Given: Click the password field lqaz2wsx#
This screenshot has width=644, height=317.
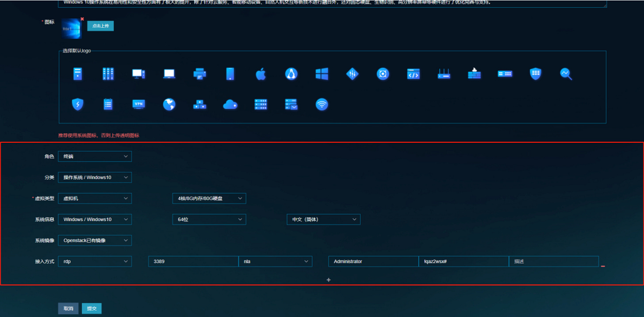Looking at the screenshot, I should tap(464, 261).
